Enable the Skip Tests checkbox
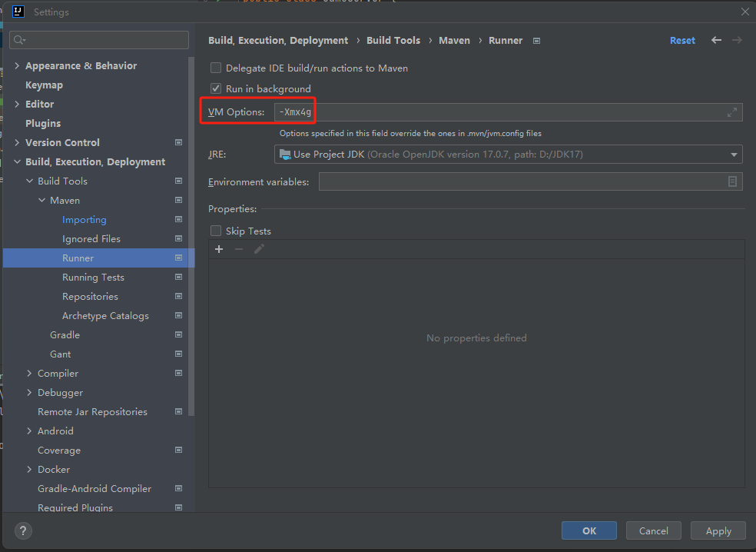756x552 pixels. point(216,231)
